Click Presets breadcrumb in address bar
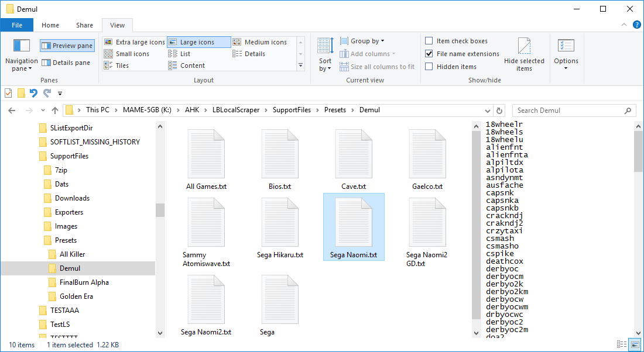 click(335, 110)
